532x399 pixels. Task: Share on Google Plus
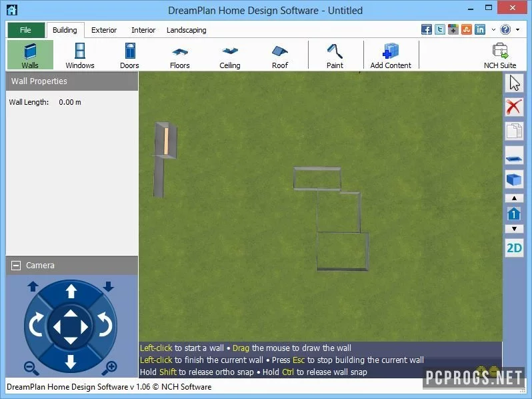pos(453,29)
